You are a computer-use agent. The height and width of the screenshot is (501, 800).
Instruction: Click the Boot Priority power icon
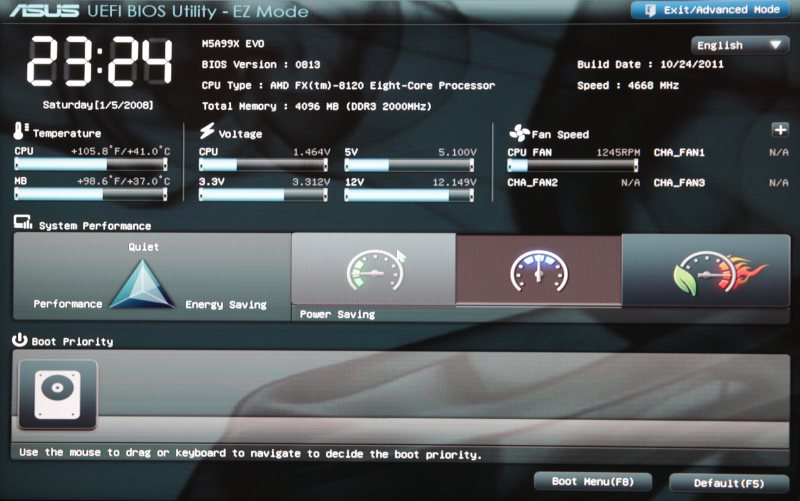20,340
